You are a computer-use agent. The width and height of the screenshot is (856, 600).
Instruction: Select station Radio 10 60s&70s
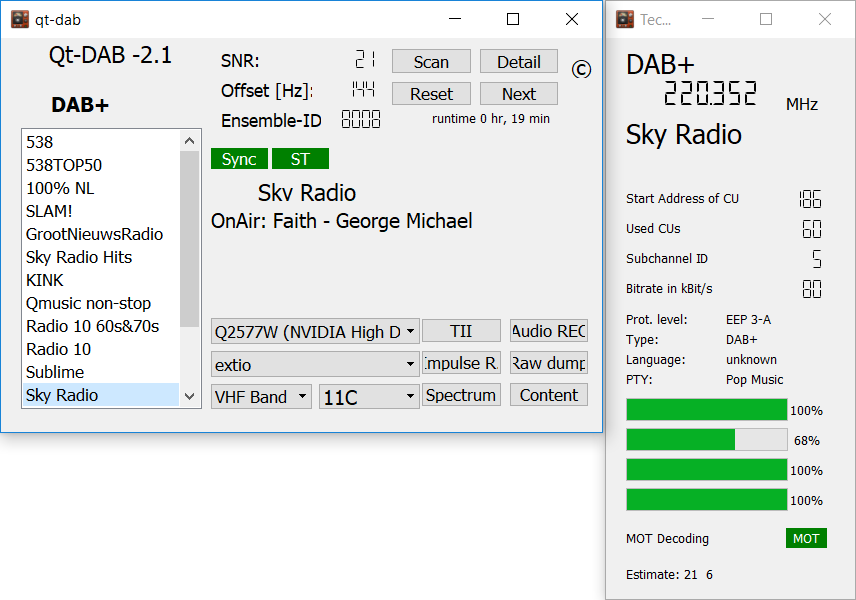coord(102,326)
